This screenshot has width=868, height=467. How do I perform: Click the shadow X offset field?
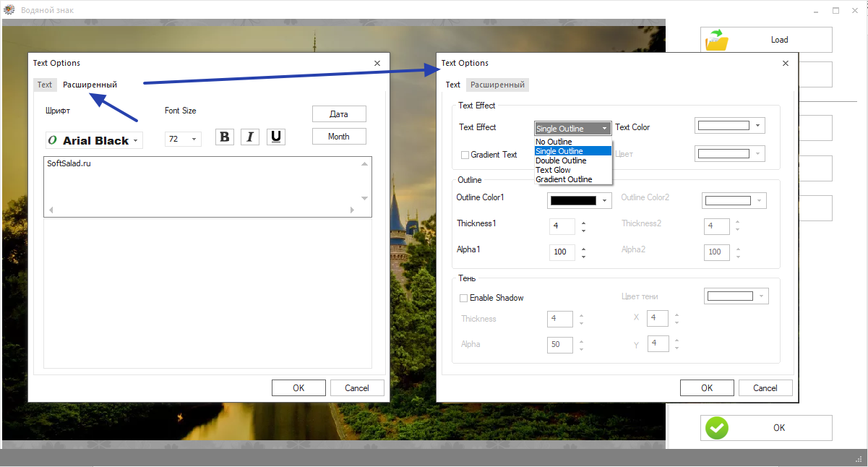(658, 318)
